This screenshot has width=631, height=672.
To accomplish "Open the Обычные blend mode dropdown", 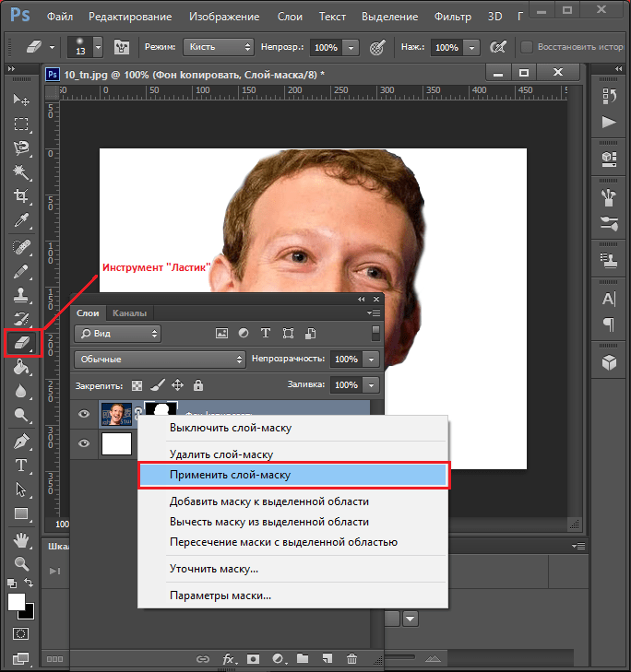I will 160,360.
